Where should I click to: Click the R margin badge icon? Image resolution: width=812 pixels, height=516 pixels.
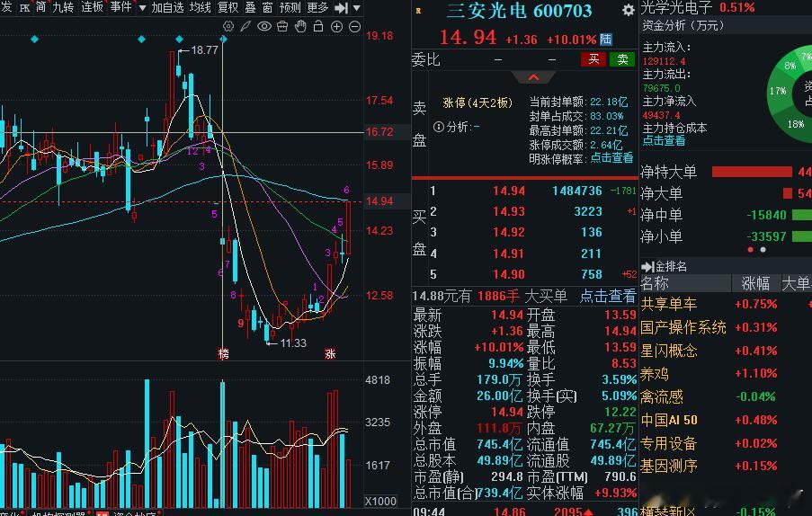coord(418,11)
